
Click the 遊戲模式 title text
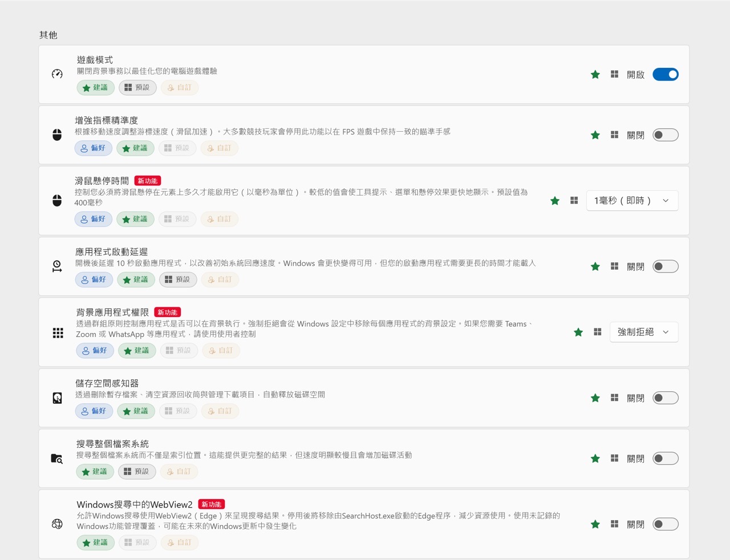tap(95, 60)
